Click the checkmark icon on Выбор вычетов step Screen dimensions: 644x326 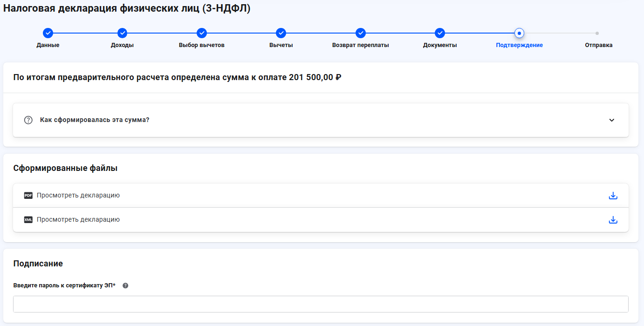pos(202,33)
